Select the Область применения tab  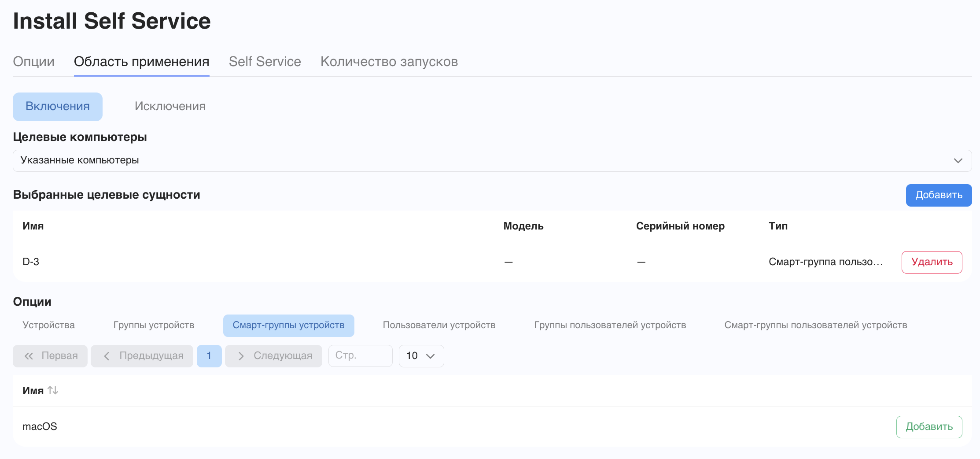coord(142,62)
